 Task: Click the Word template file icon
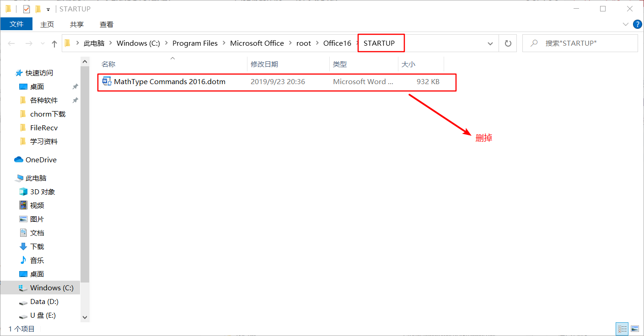107,82
